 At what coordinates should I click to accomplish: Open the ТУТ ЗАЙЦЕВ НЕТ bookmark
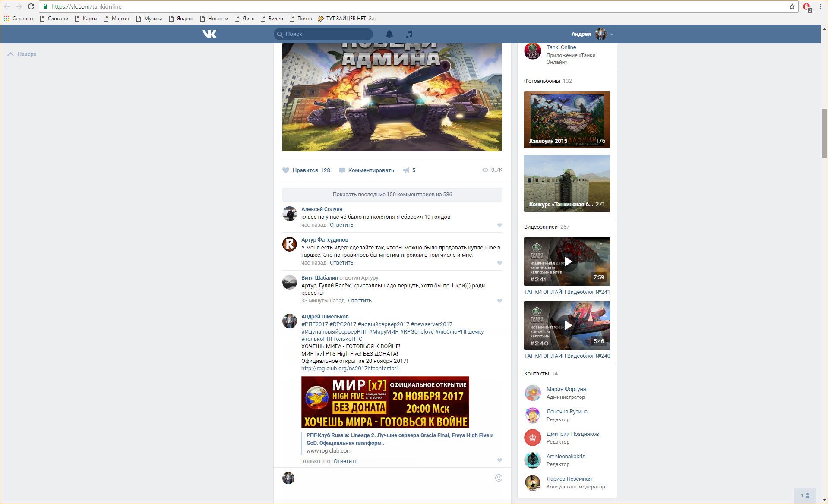tap(347, 19)
